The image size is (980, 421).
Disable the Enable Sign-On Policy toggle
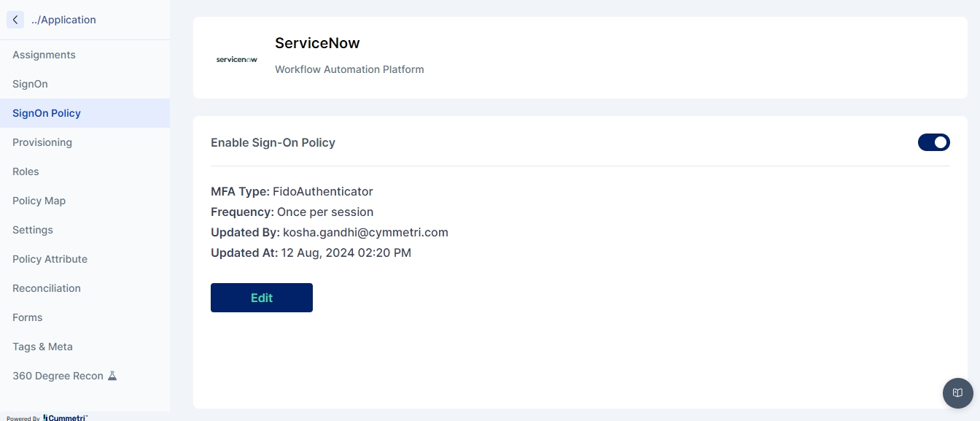point(933,142)
